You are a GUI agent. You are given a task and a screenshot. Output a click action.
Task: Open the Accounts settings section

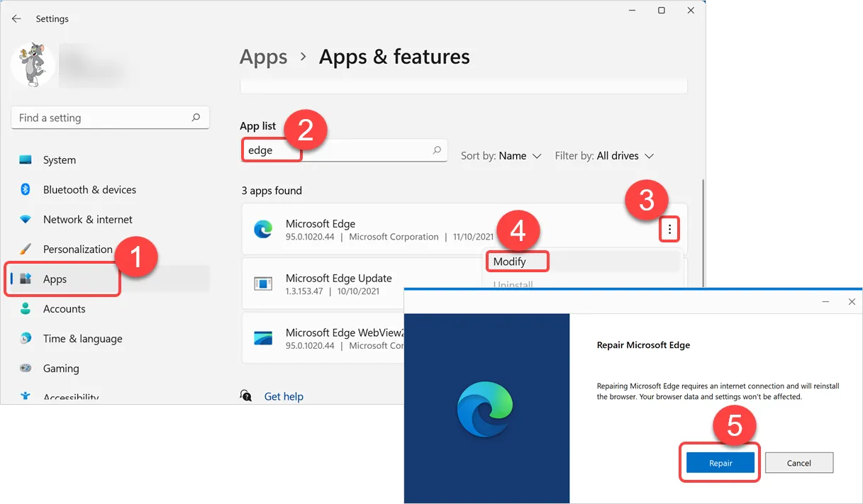pyautogui.click(x=65, y=308)
